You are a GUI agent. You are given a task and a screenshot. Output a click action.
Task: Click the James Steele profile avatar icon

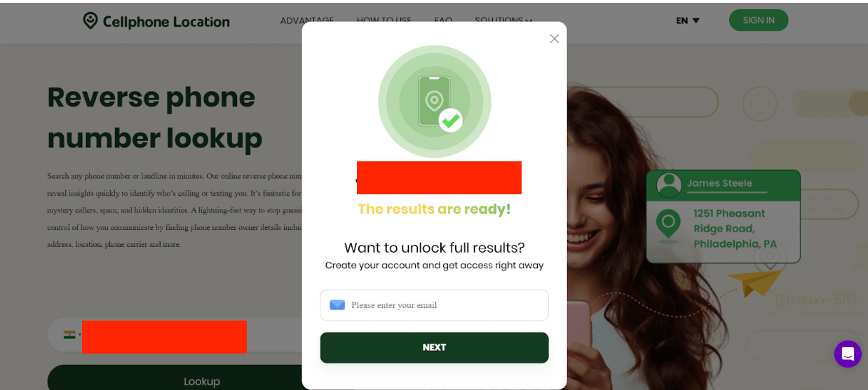[x=669, y=184]
